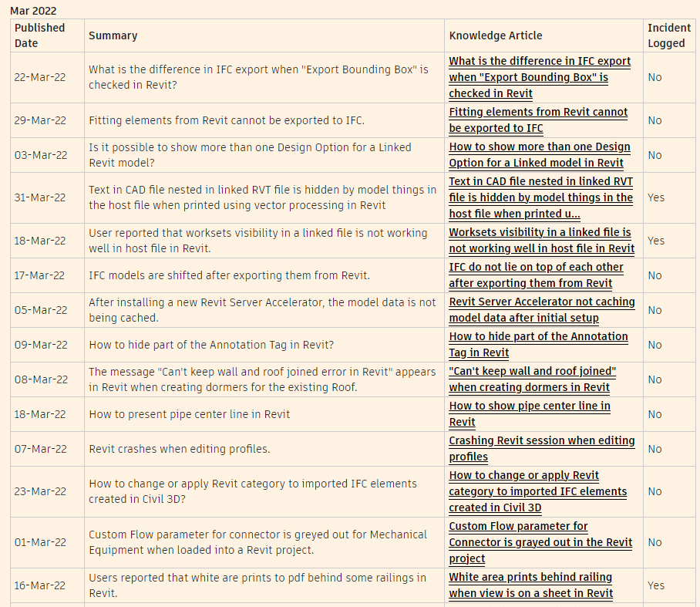Open 'How to change or apply Revit category' link

click(538, 491)
